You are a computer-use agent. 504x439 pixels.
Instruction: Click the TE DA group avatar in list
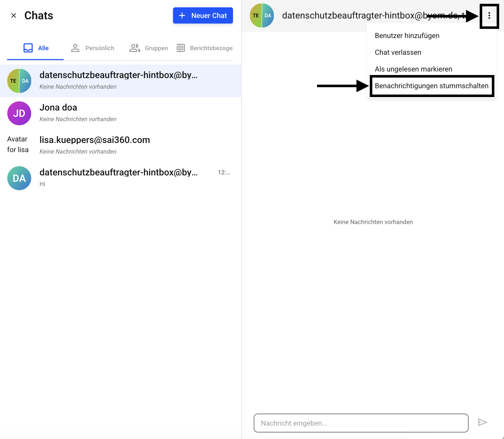(x=19, y=81)
